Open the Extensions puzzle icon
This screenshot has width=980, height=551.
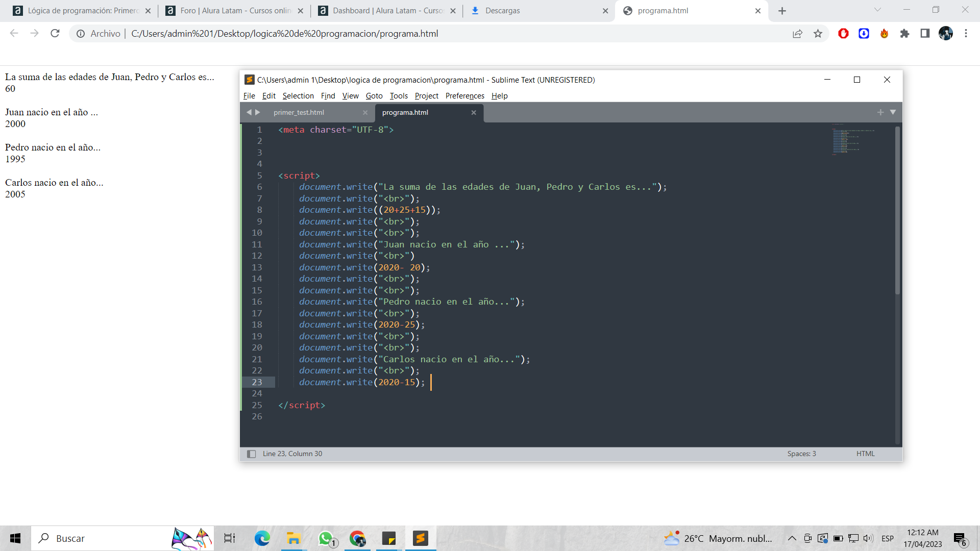click(904, 34)
